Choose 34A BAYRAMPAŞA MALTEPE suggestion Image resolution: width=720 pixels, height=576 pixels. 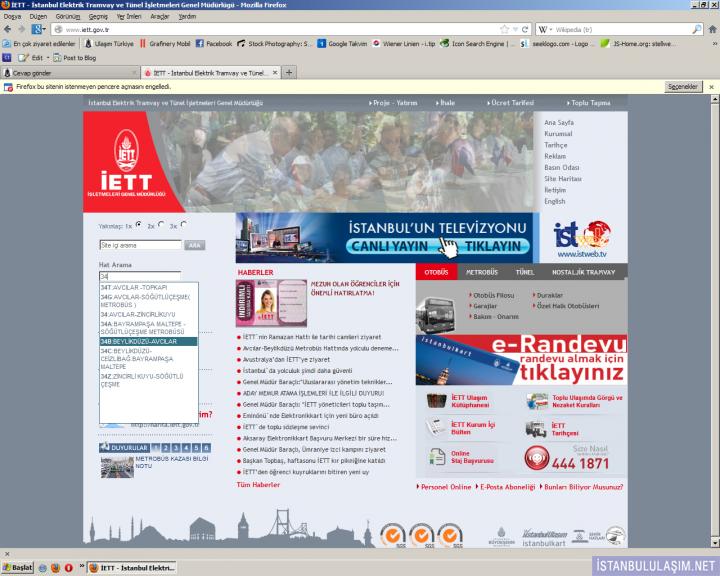pyautogui.click(x=149, y=328)
